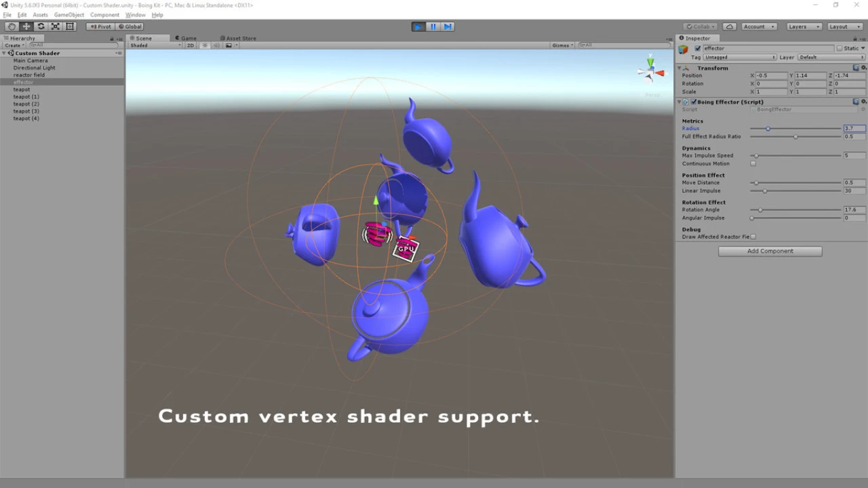Select the Rect transform tool

[x=70, y=26]
